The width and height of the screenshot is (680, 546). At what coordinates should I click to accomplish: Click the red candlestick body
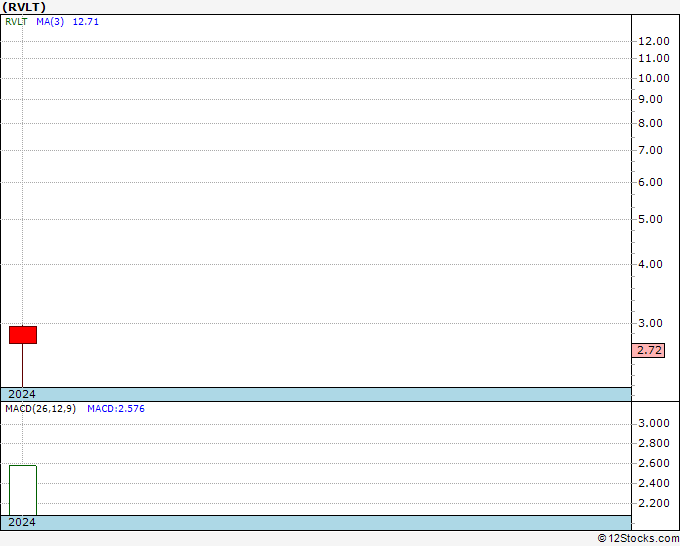point(23,335)
